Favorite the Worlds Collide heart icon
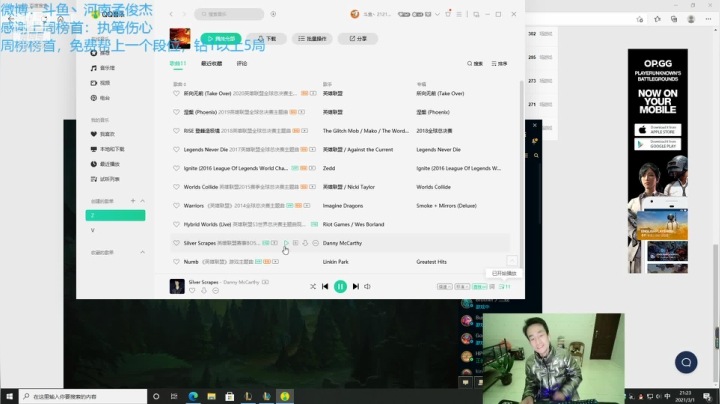Screen dimensions: 720x404 pos(176,187)
